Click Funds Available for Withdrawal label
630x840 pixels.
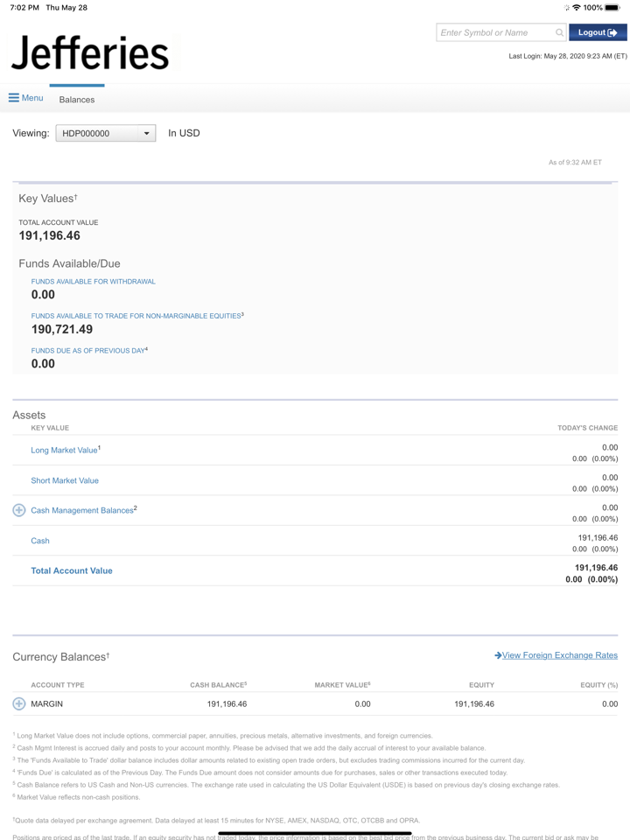[93, 282]
